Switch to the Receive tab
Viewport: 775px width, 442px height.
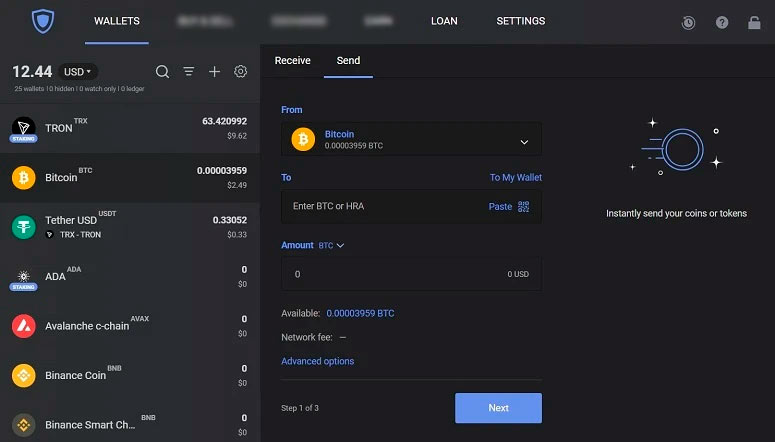click(x=293, y=60)
